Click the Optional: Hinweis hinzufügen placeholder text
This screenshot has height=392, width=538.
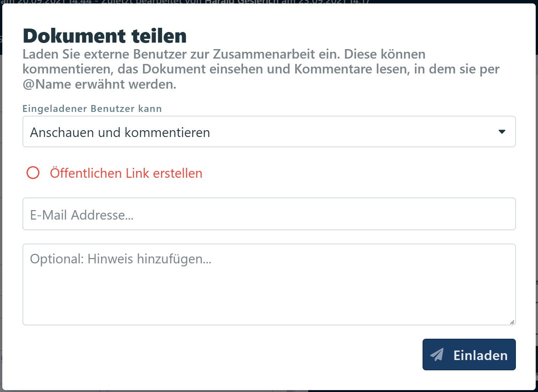121,259
